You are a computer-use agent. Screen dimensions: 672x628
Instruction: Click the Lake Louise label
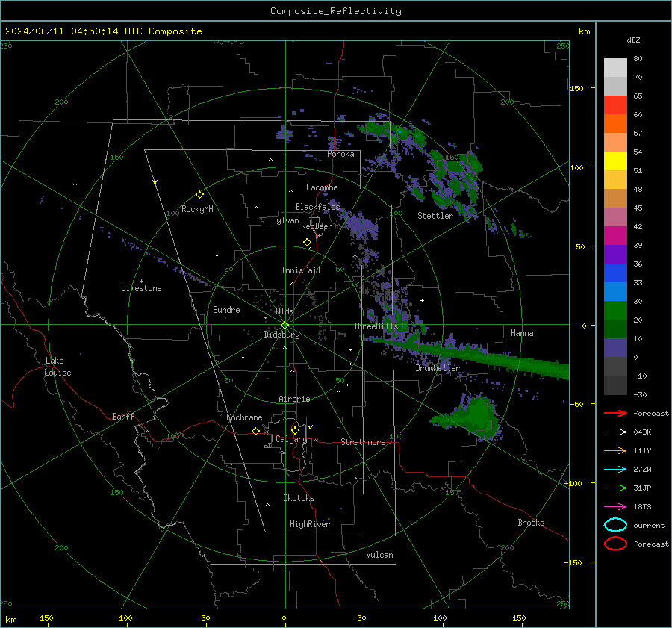click(x=57, y=367)
